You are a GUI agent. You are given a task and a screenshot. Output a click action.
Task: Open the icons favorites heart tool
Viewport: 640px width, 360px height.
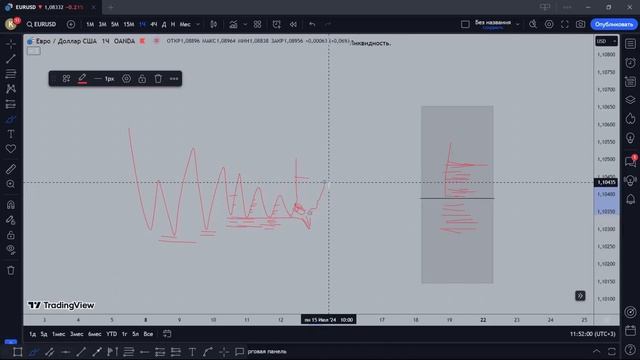click(11, 149)
